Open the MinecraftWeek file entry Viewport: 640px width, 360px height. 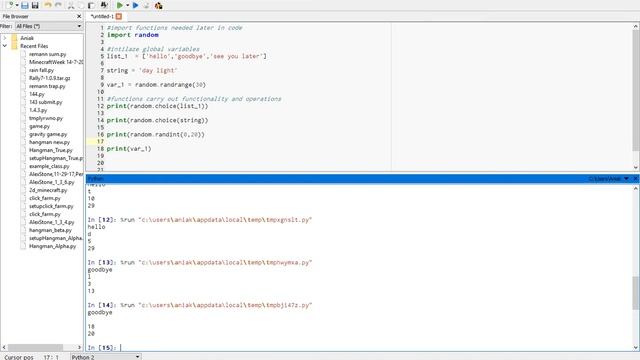pyautogui.click(x=56, y=62)
